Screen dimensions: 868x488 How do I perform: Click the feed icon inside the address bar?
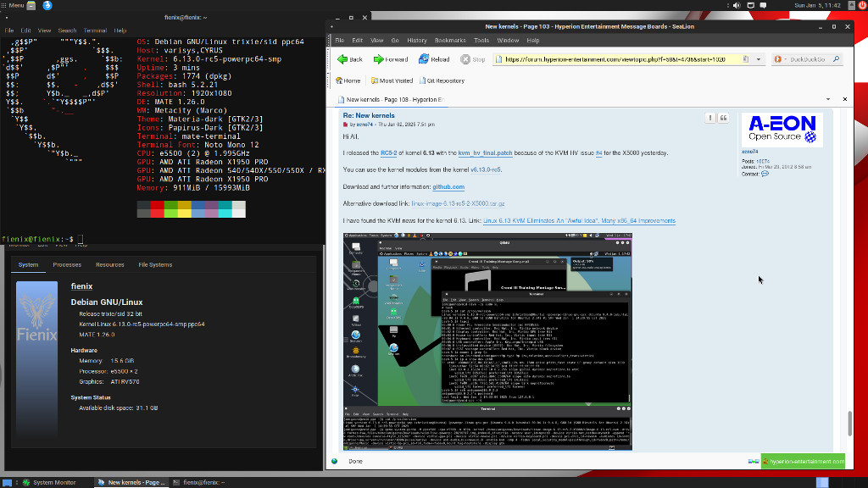coord(746,59)
